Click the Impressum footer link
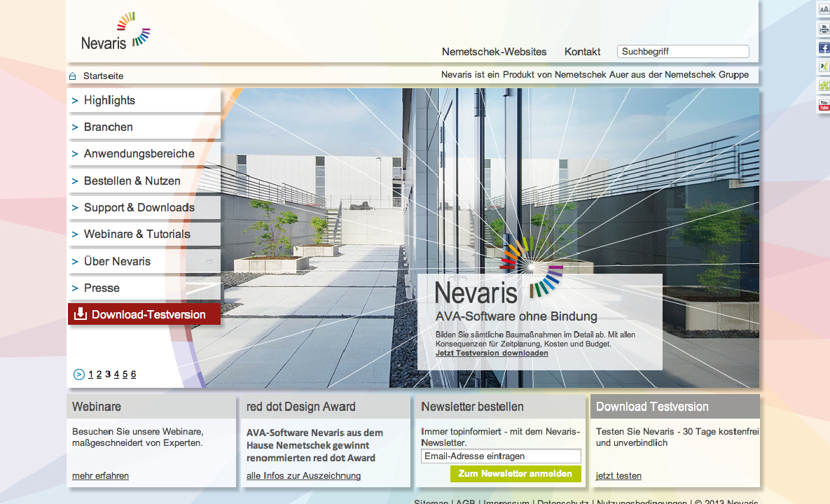 tap(506, 501)
